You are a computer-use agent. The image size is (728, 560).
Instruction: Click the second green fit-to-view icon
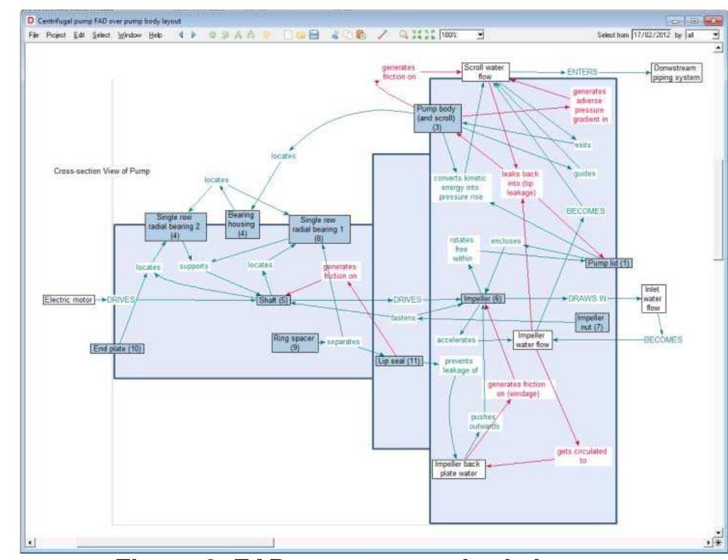coord(429,35)
